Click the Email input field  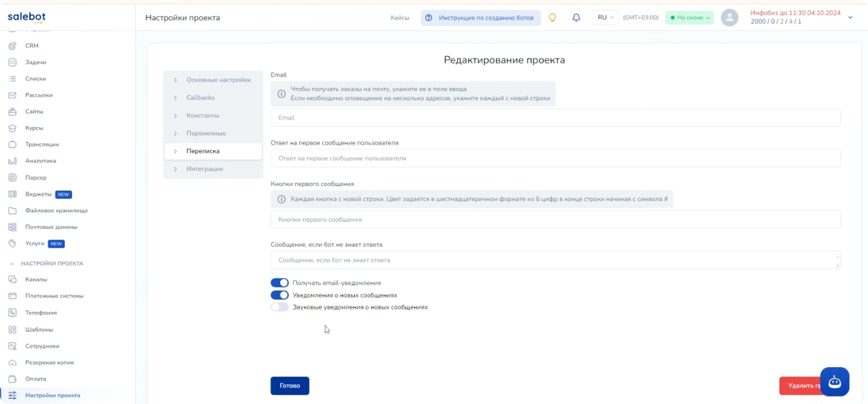tap(555, 117)
